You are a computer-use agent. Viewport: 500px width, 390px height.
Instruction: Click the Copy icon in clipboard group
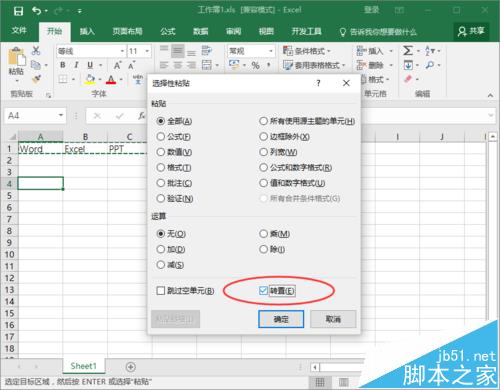[36, 65]
